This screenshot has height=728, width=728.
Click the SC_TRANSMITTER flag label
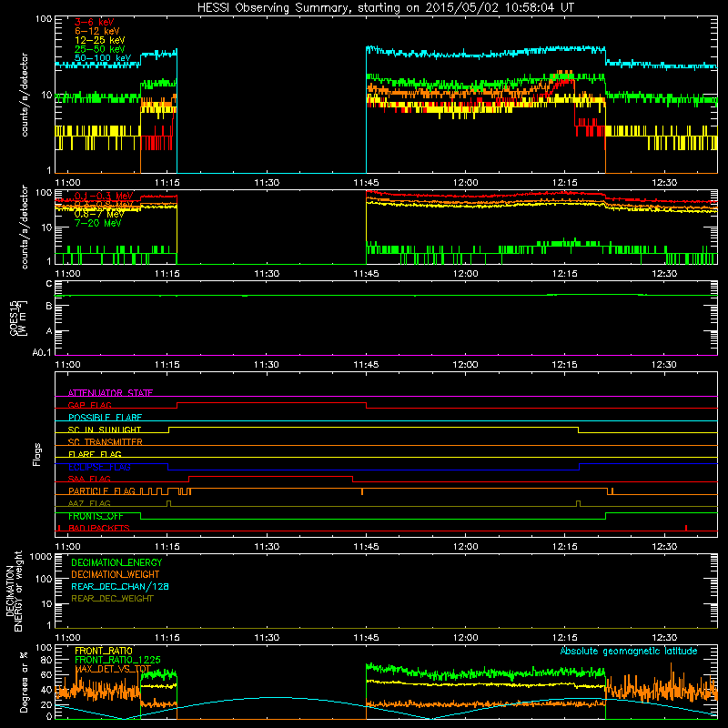click(x=105, y=442)
